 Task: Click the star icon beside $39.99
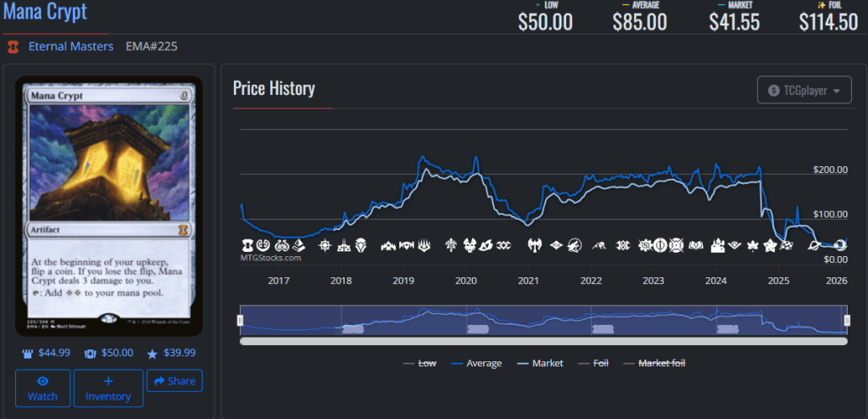[x=153, y=353]
